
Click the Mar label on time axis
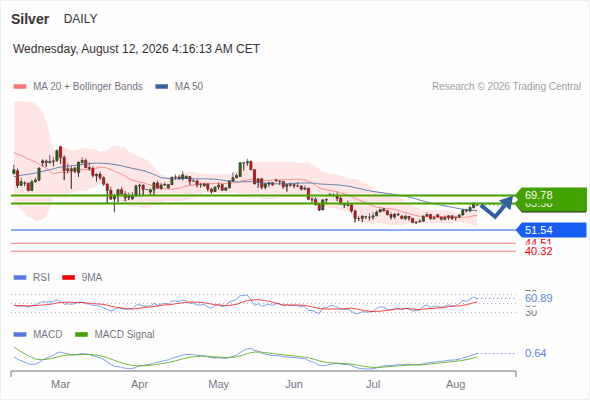[x=61, y=384]
